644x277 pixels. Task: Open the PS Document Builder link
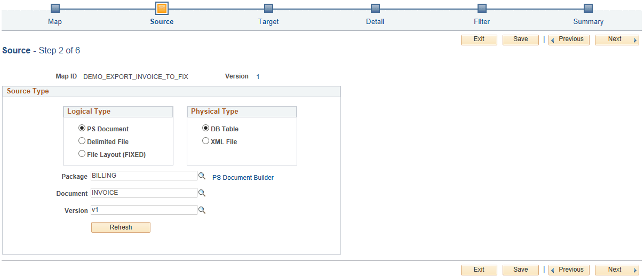(x=243, y=178)
